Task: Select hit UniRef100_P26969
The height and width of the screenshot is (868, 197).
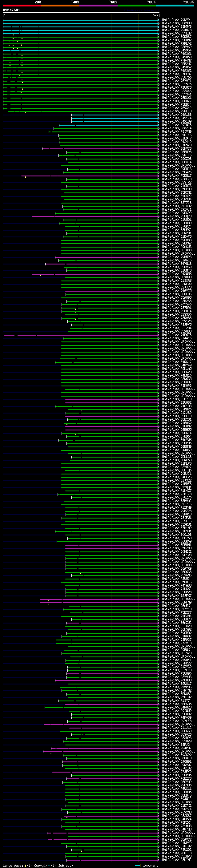Action: click(176, 47)
